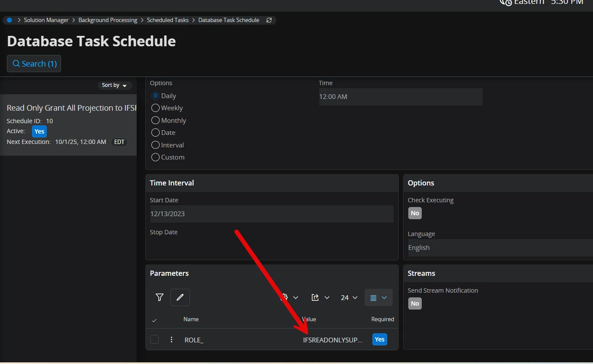The image size is (593, 364).
Task: Click the Database Task Schedule page title
Action: (91, 42)
